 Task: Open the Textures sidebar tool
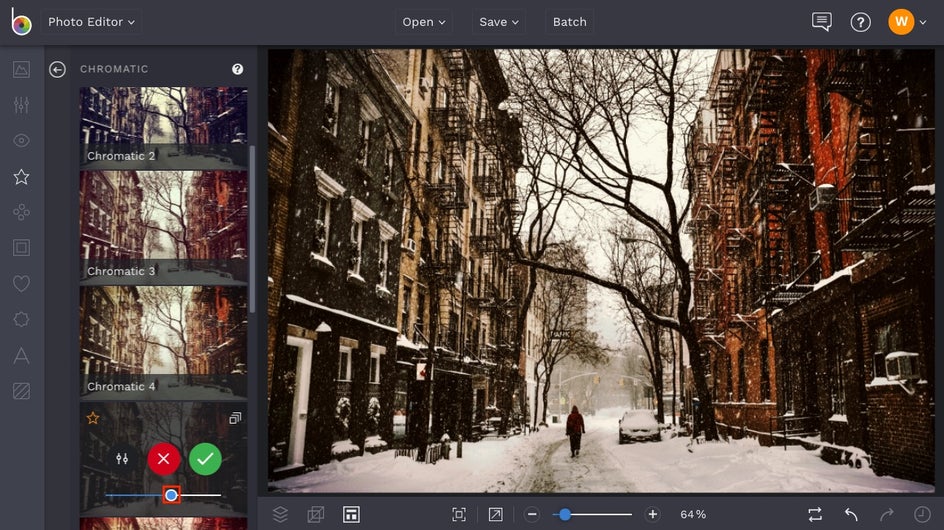[x=21, y=391]
